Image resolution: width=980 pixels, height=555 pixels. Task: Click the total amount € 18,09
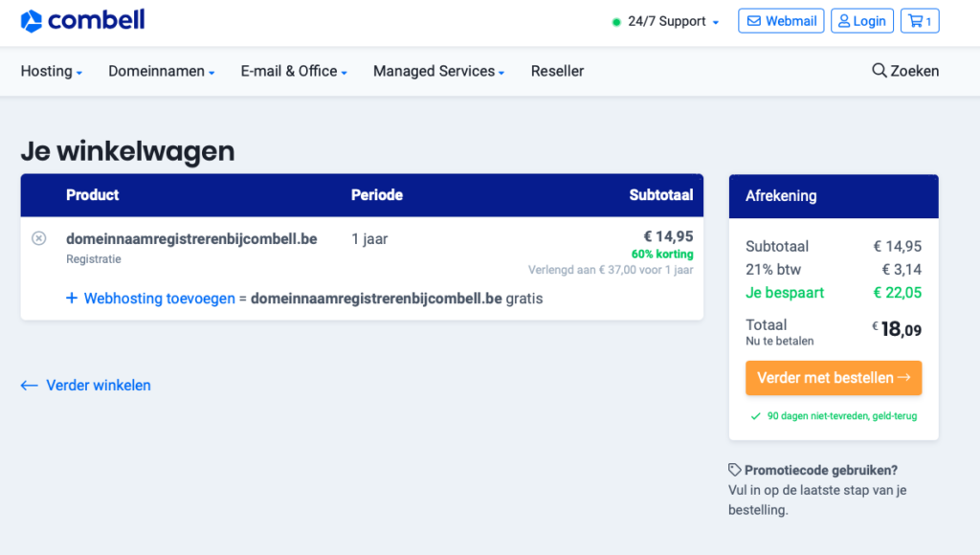click(897, 329)
